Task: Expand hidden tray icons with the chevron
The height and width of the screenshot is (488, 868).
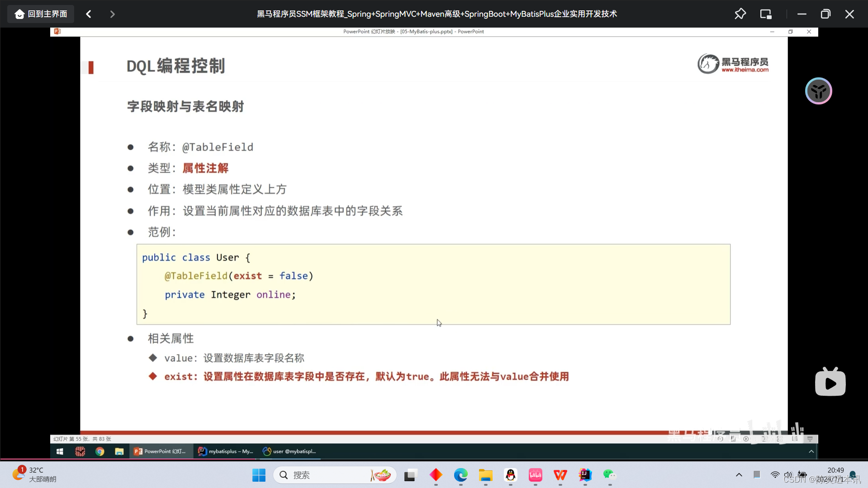Action: click(739, 474)
